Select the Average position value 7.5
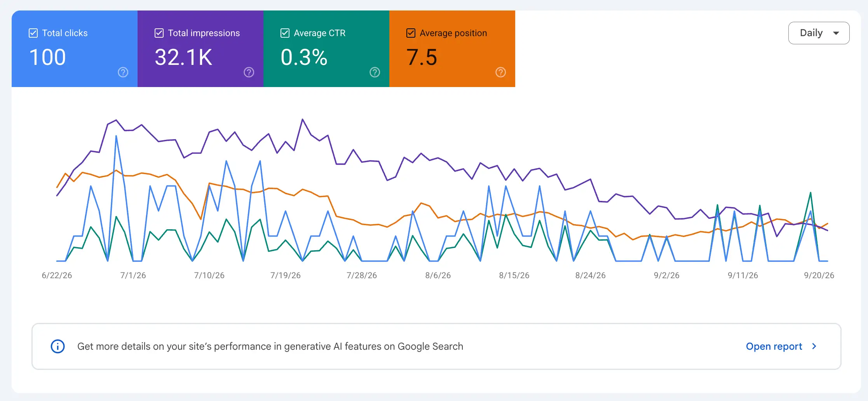Image resolution: width=868 pixels, height=401 pixels. (422, 57)
